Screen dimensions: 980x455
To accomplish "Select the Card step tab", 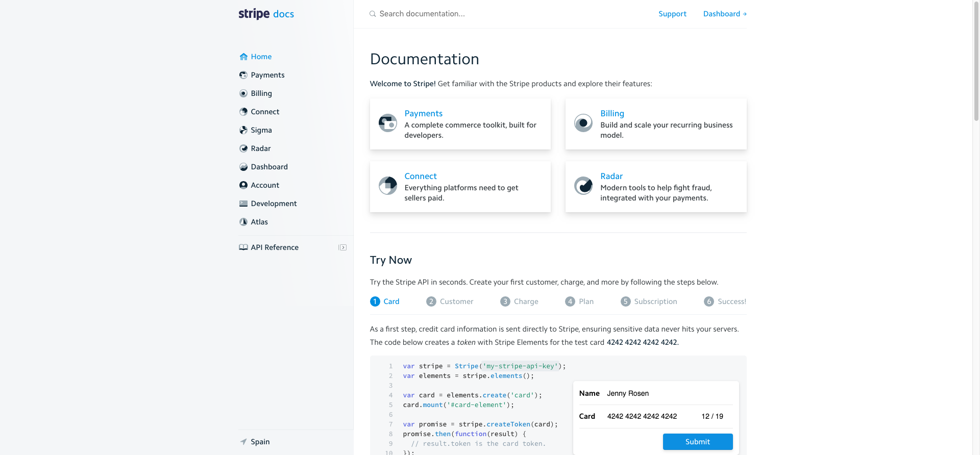I will [385, 301].
